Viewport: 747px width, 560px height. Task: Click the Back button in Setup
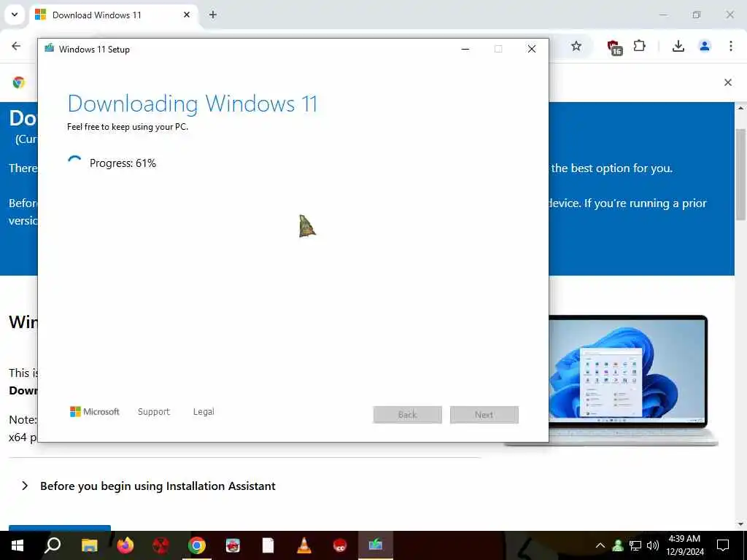[407, 415]
